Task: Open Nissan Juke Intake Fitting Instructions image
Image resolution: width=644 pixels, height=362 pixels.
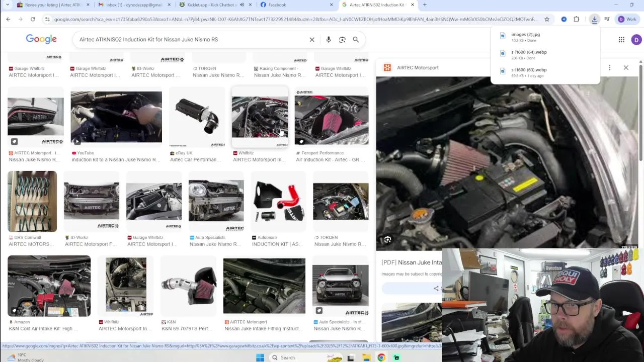Action: click(264, 286)
